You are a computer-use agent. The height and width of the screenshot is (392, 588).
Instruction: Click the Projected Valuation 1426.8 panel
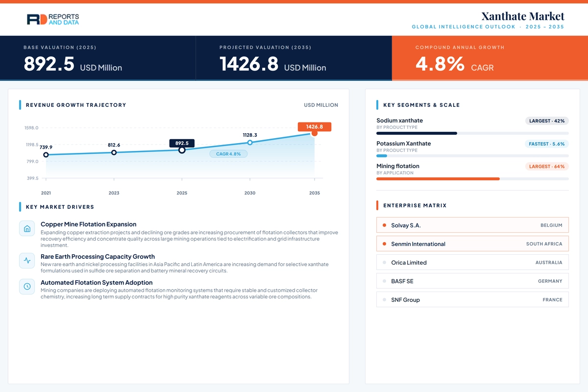click(x=294, y=58)
